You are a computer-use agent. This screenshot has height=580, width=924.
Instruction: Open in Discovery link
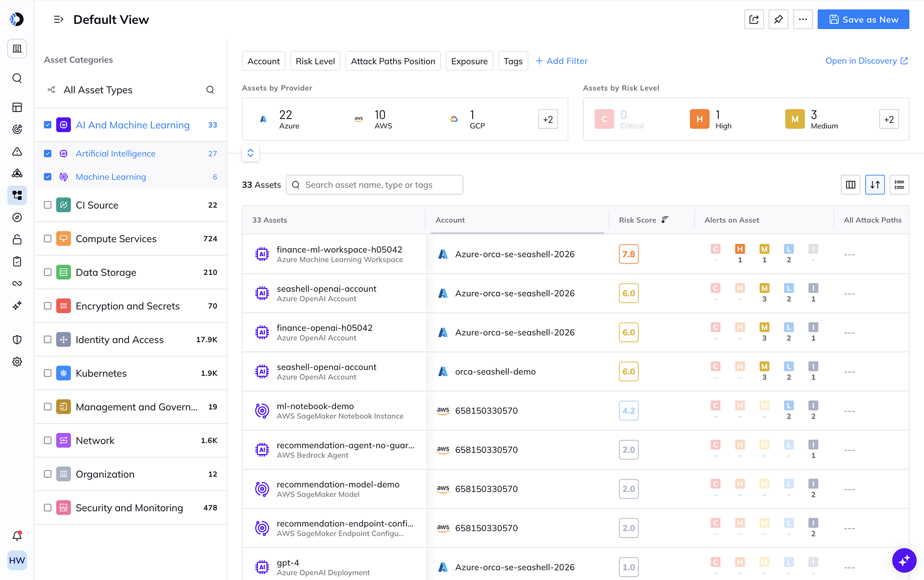point(867,61)
